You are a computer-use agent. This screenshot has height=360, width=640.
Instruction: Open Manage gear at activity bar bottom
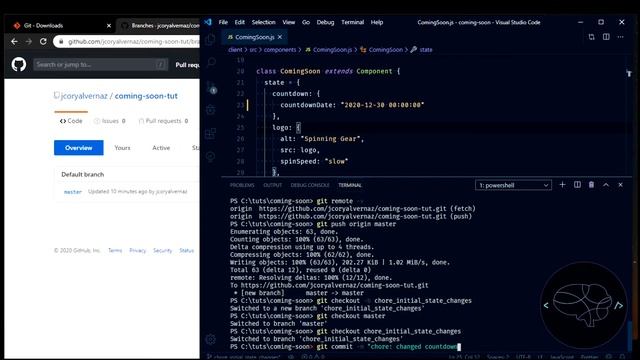211,339
